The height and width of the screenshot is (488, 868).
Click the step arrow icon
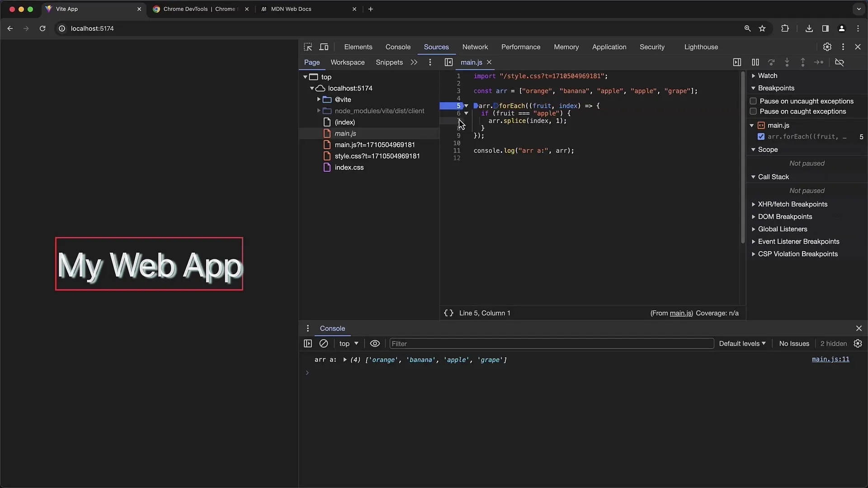tap(819, 62)
